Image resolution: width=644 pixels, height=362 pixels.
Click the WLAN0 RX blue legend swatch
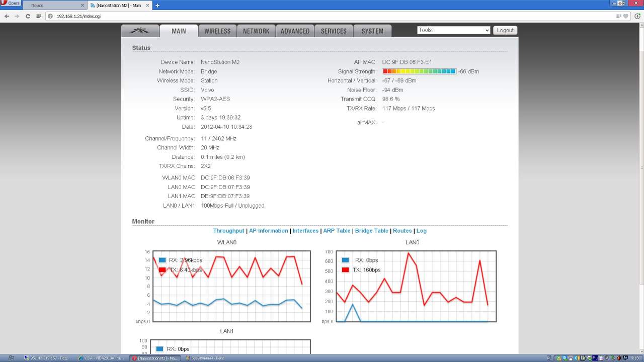pos(162,260)
